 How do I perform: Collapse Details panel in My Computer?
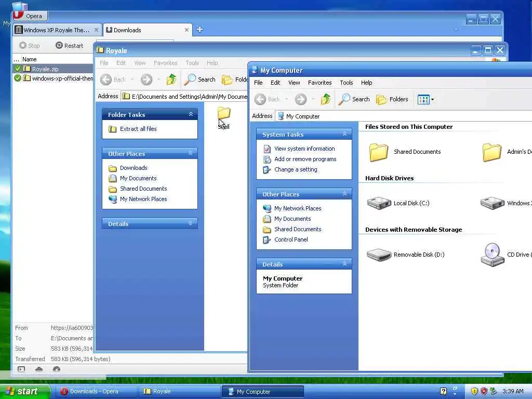[x=345, y=264]
